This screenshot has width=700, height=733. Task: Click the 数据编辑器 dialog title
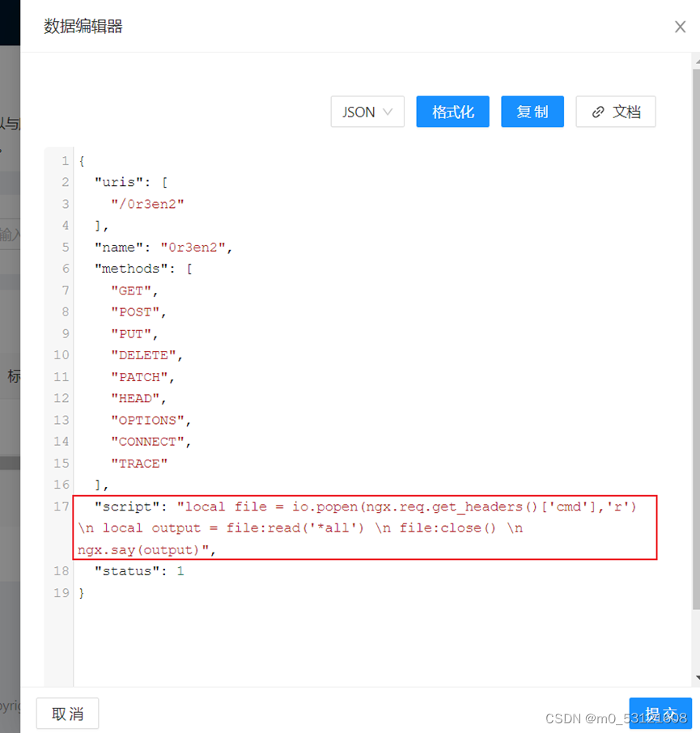(x=83, y=26)
